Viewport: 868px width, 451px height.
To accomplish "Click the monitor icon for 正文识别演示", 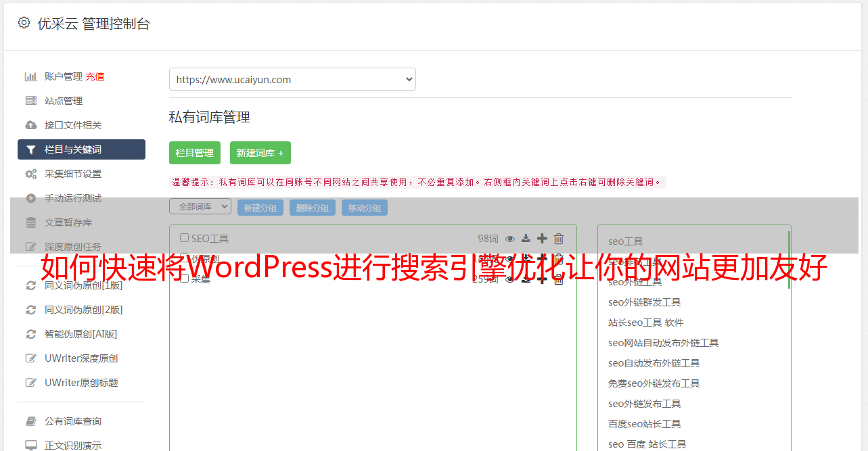I will 31,446.
